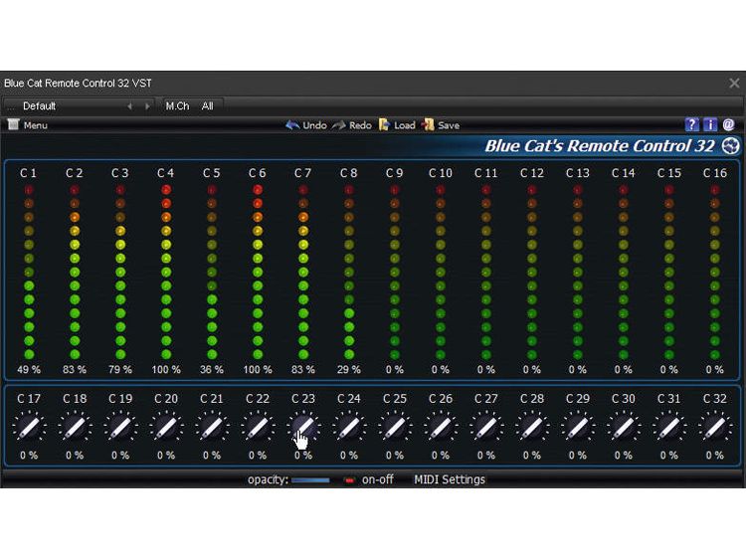The image size is (746, 560).
Task: Click the C 16 LED meter column
Action: [x=714, y=273]
